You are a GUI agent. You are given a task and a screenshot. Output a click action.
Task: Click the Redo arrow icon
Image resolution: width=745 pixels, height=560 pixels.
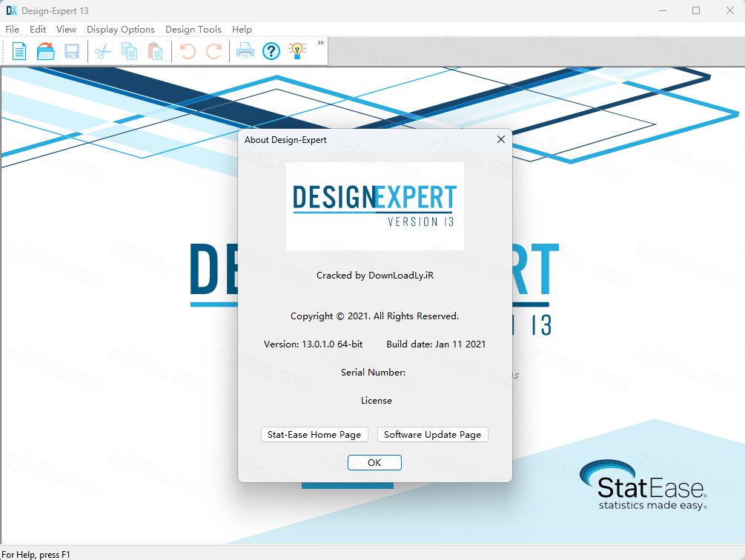click(x=213, y=51)
